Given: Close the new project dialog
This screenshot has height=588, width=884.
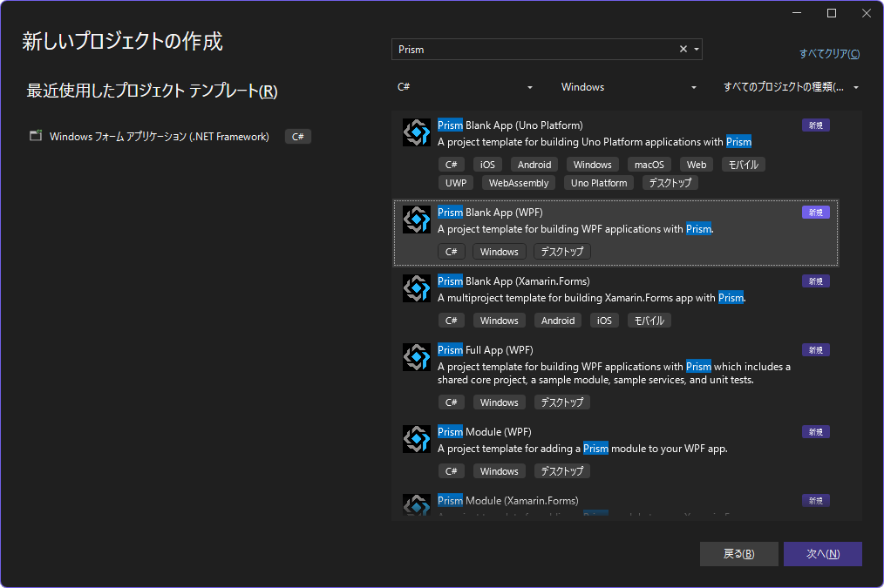Looking at the screenshot, I should click(x=867, y=13).
